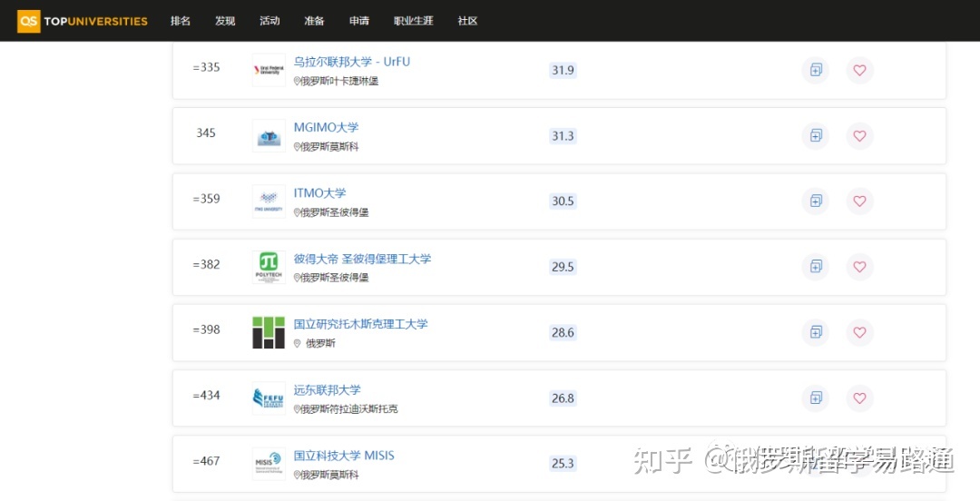Open the 活动 menu
This screenshot has height=501, width=980.
[x=270, y=21]
